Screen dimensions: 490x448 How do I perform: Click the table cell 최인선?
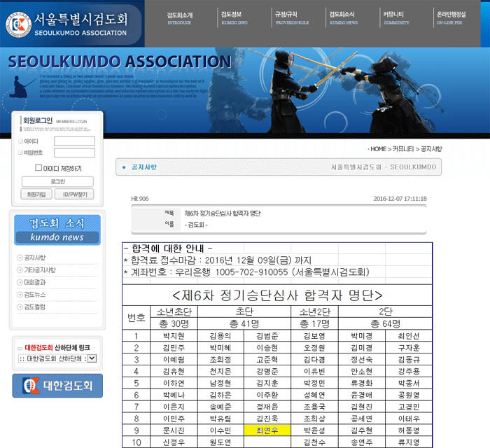(x=409, y=336)
